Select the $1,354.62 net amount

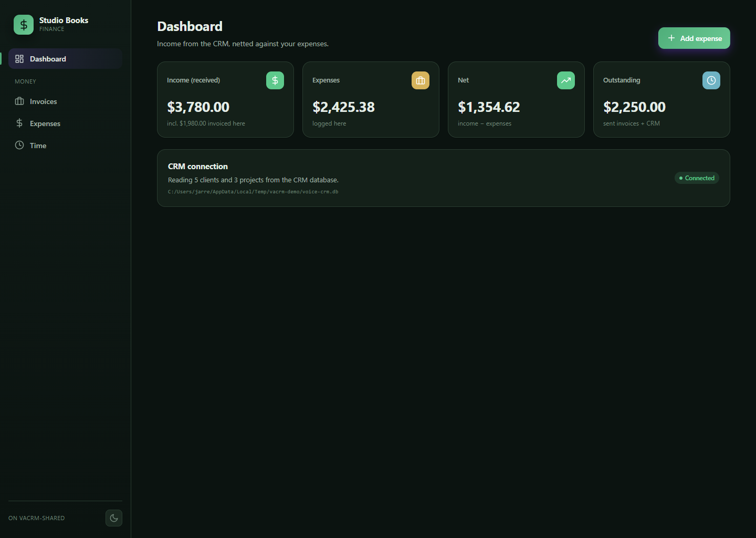click(x=489, y=107)
